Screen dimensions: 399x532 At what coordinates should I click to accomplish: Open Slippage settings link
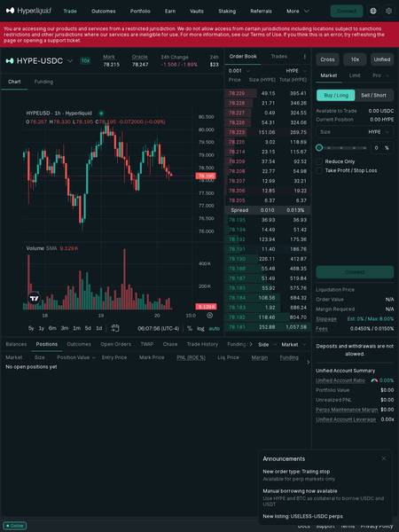326,319
